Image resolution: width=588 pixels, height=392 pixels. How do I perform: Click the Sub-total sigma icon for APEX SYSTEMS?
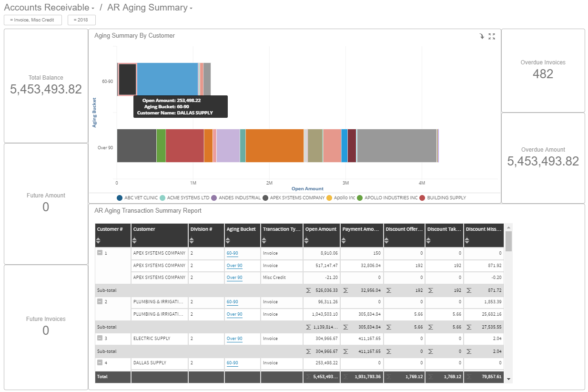(x=308, y=290)
